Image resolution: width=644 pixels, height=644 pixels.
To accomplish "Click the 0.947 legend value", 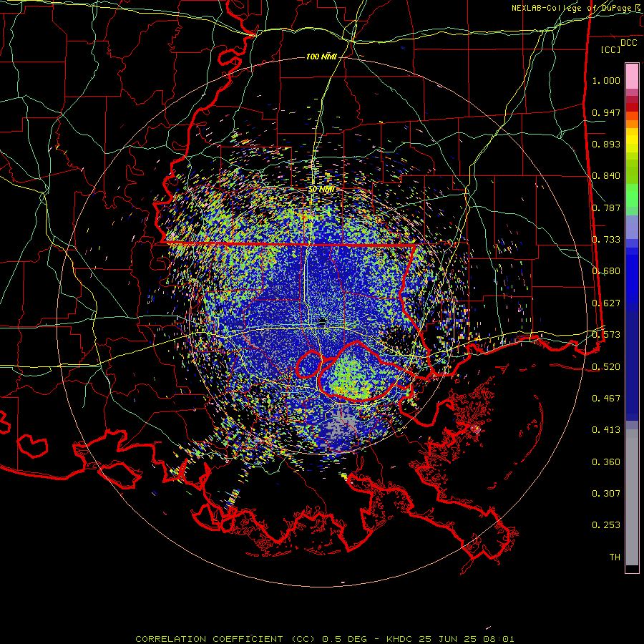I will pos(606,112).
